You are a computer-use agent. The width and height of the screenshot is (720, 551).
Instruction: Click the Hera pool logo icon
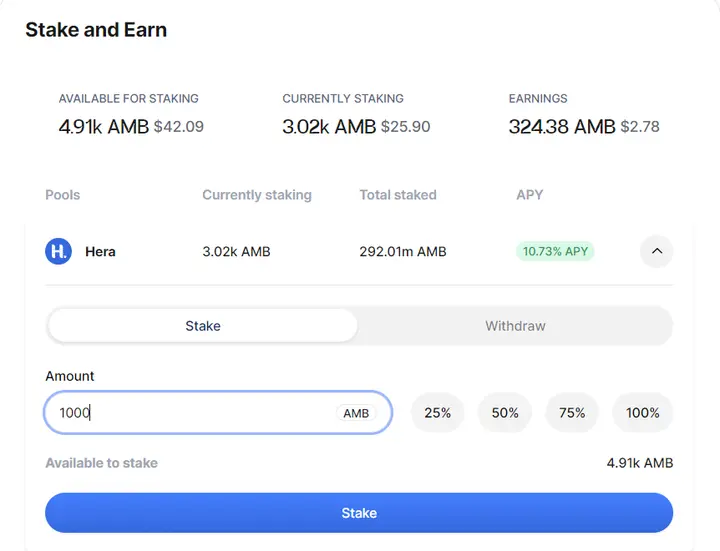[58, 251]
